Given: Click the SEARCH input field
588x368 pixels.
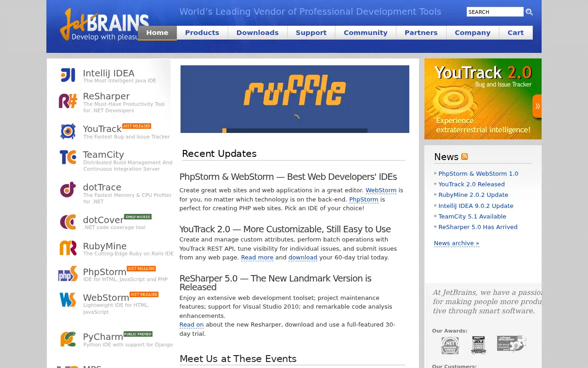Looking at the screenshot, I should coord(495,12).
